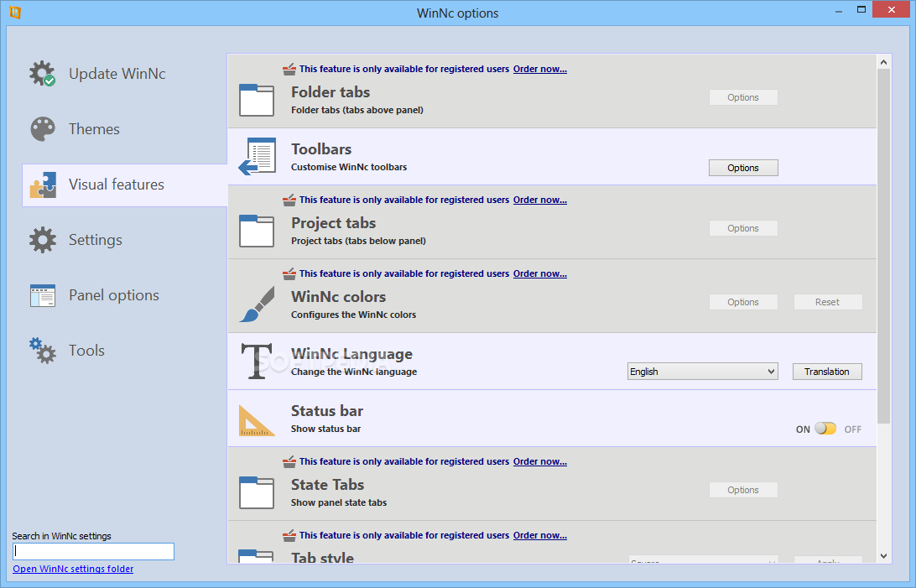916x588 pixels.
Task: Click the Settings gear icon
Action: tap(43, 240)
